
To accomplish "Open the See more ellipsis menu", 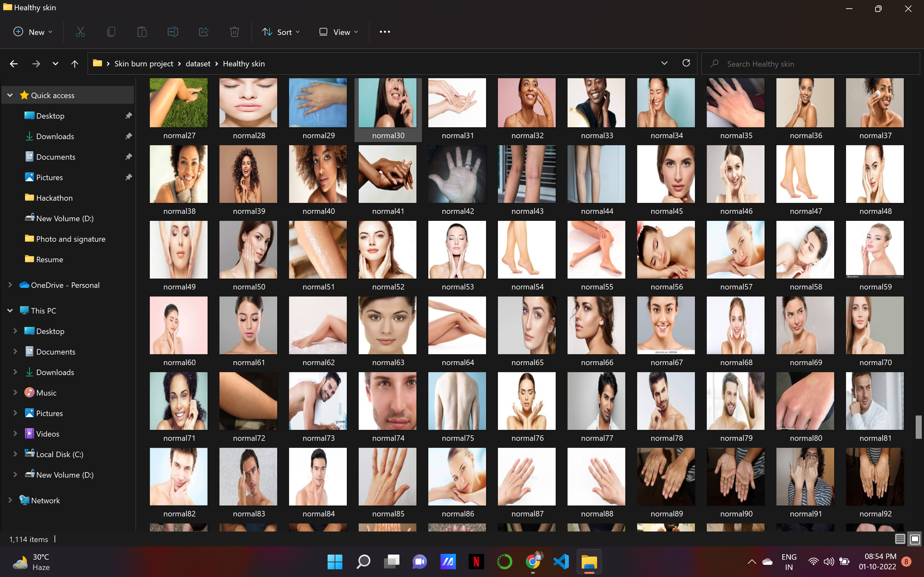I will point(384,32).
